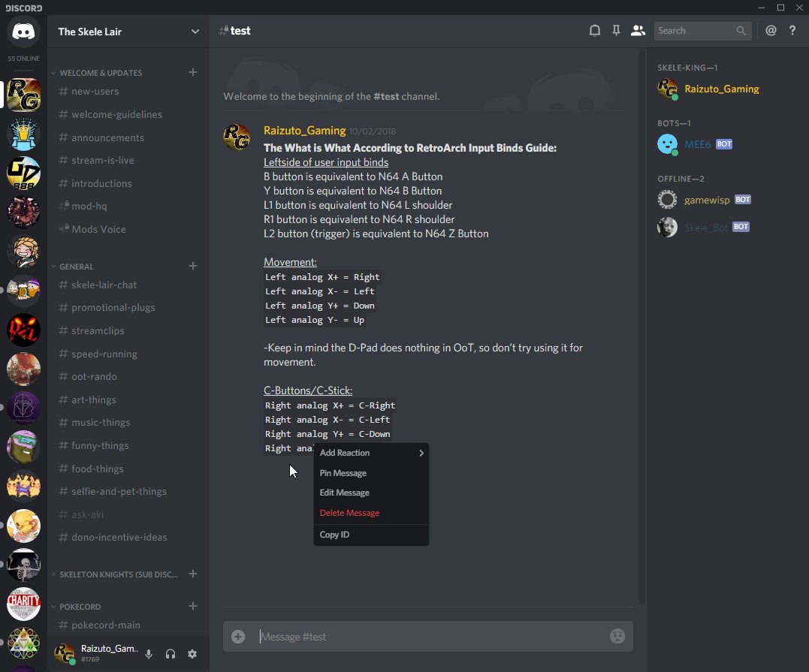Select the RG server icon in the server list
Viewport: 809px width, 672px height.
[23, 95]
